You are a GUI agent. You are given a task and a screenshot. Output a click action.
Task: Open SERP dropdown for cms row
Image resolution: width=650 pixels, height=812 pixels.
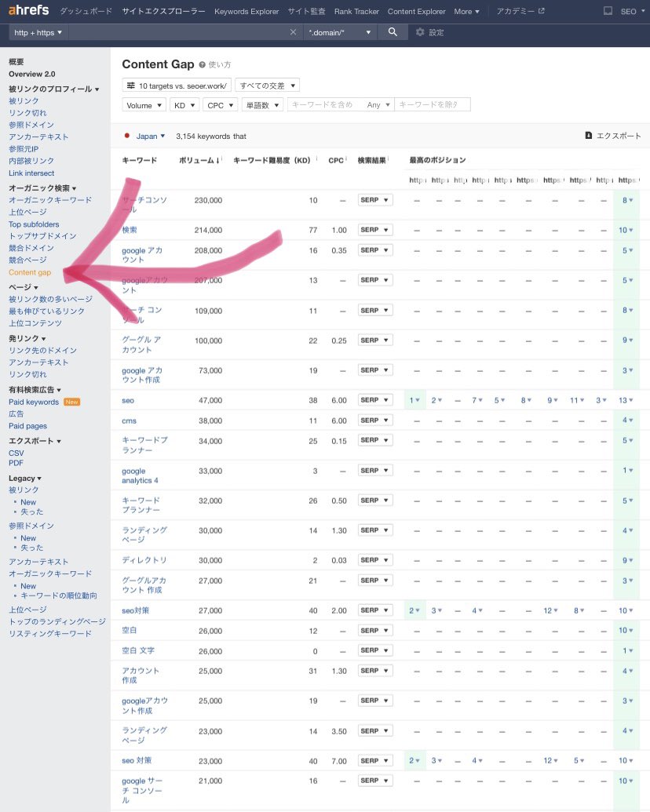pos(374,420)
